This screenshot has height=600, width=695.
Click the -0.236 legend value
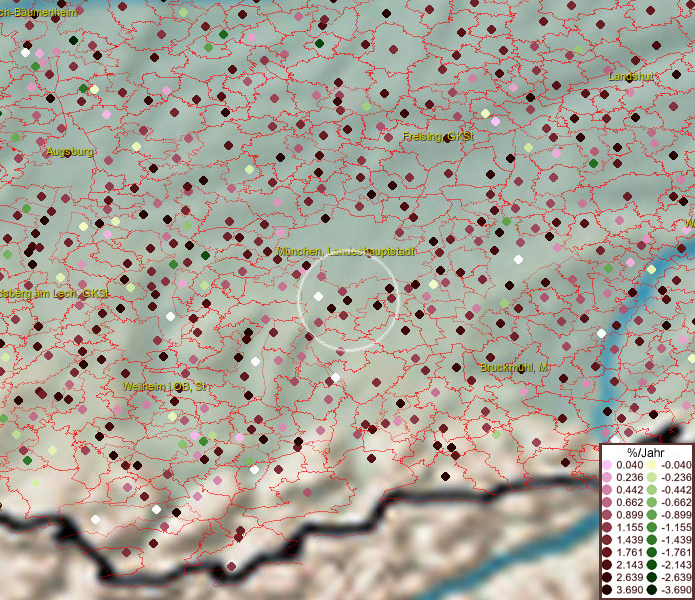[676, 477]
